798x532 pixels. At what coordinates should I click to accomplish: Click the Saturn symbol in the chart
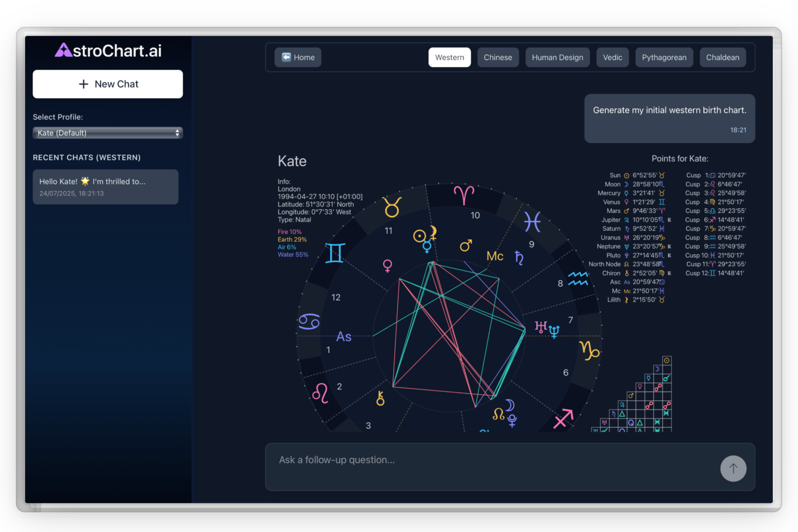click(519, 258)
